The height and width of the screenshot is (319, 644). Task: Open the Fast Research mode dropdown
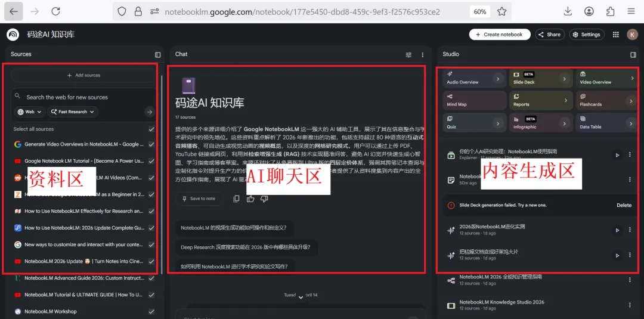(x=73, y=112)
